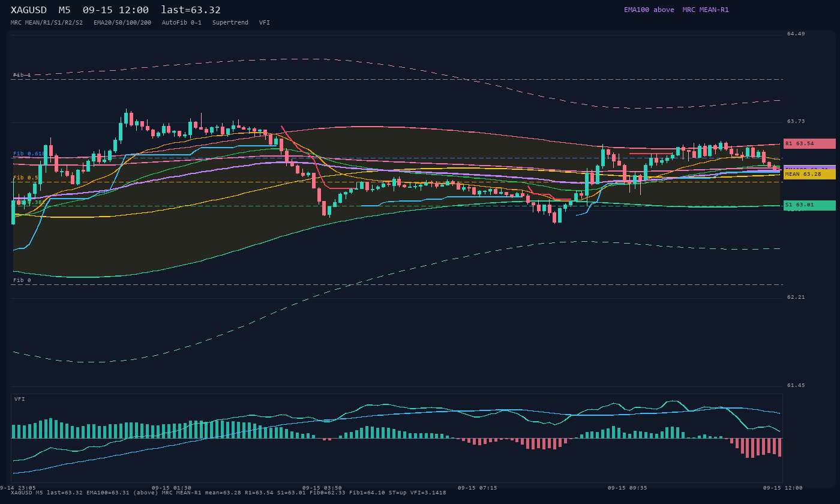Image resolution: width=840 pixels, height=504 pixels.
Task: Click "S1=63.01" in the bottom status line
Action: click(x=292, y=493)
